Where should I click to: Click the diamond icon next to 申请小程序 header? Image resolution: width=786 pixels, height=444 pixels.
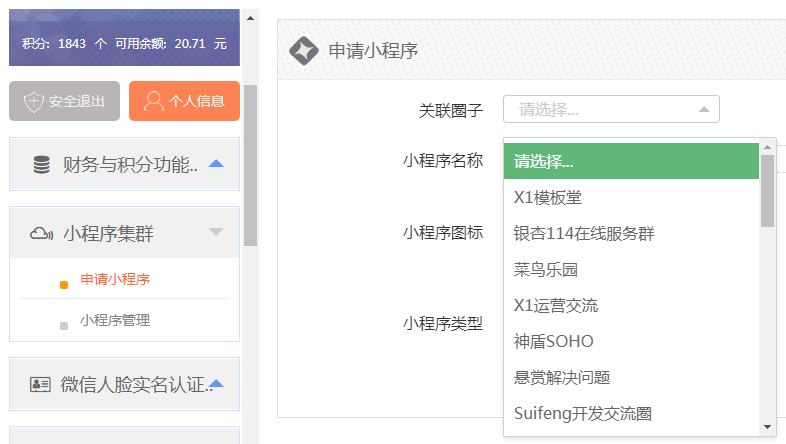(x=303, y=51)
